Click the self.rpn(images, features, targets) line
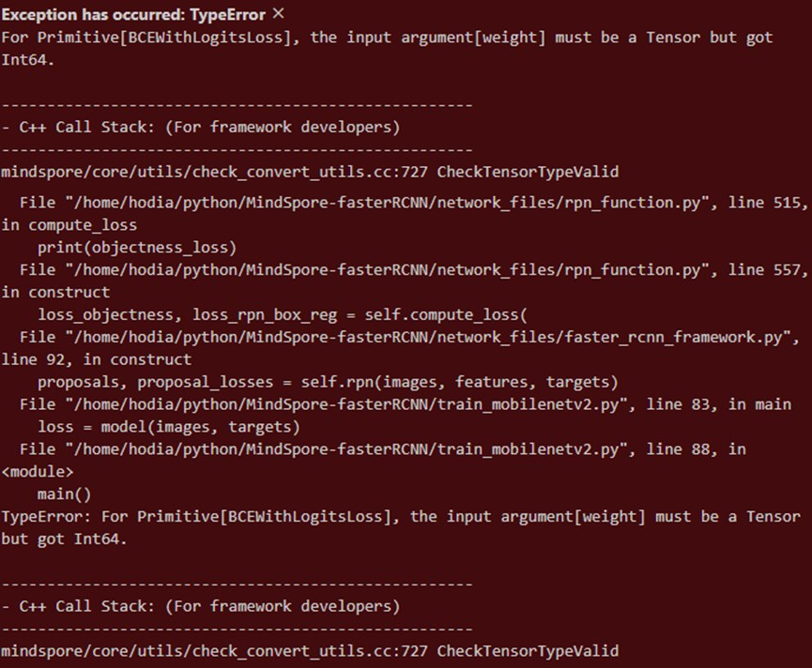This screenshot has height=668, width=812. [x=328, y=382]
